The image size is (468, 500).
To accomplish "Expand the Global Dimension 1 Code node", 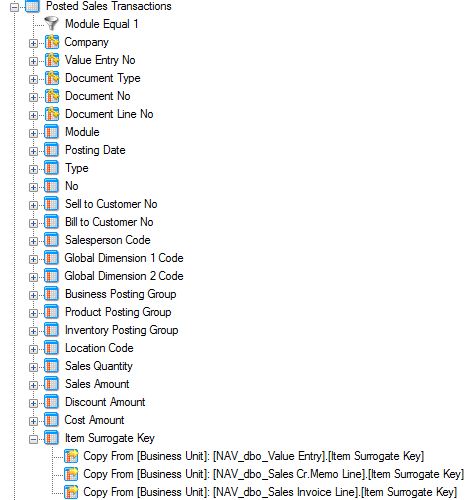I will (33, 259).
